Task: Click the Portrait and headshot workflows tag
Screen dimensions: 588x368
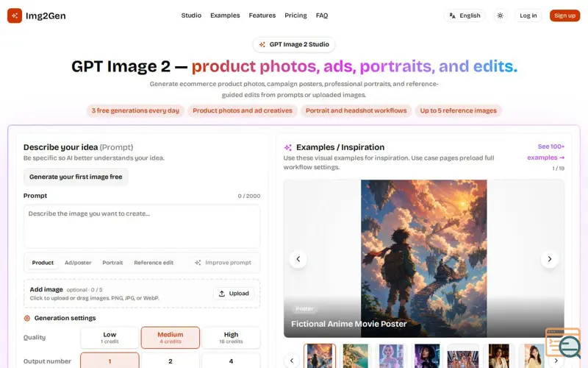Action: pos(356,110)
